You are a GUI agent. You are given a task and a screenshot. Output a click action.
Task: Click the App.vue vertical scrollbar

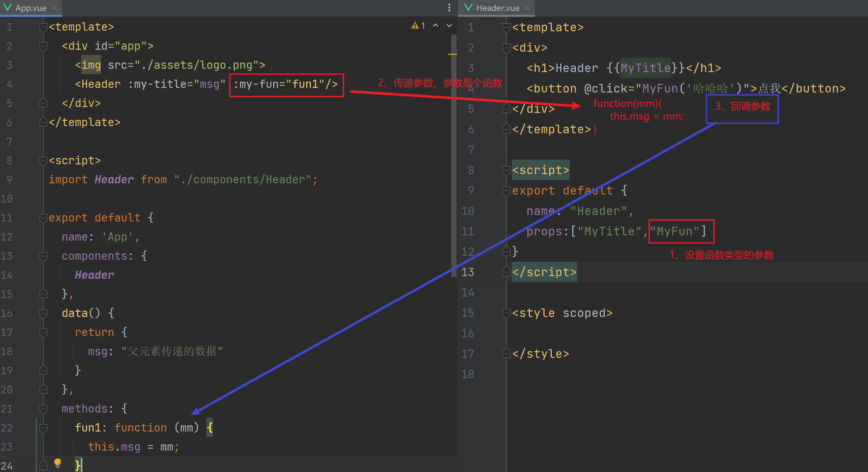pyautogui.click(x=454, y=155)
